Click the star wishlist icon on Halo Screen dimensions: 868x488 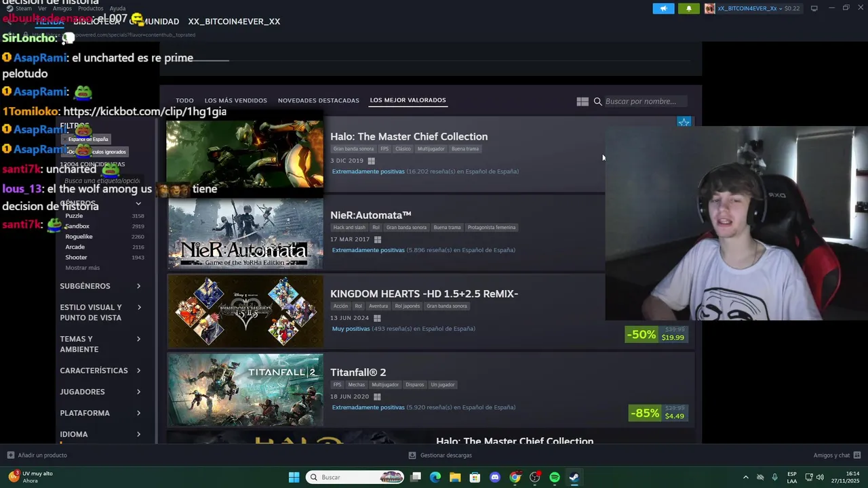point(684,123)
